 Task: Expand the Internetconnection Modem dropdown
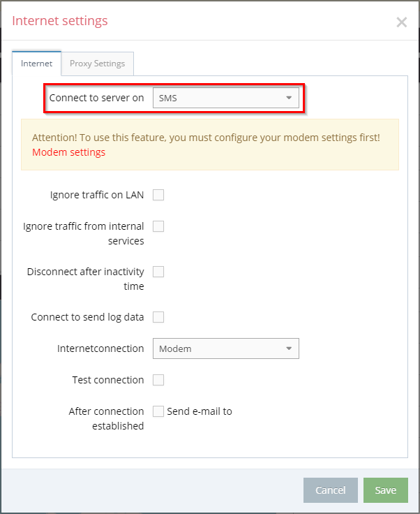click(x=225, y=348)
